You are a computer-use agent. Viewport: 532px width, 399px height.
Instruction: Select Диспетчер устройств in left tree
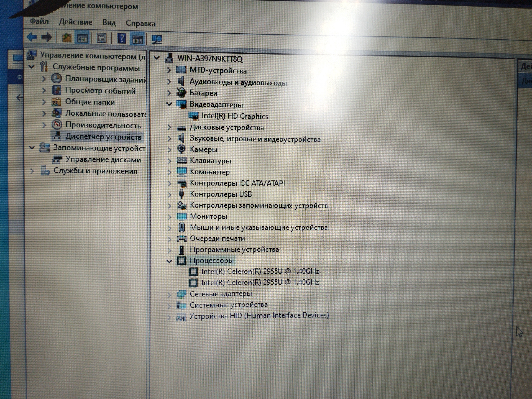pos(103,137)
